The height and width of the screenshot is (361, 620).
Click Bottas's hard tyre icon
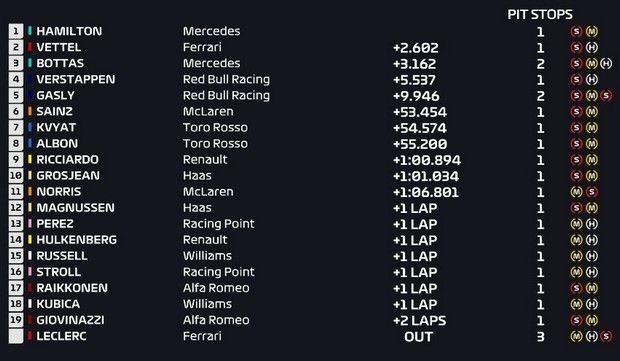click(x=606, y=63)
